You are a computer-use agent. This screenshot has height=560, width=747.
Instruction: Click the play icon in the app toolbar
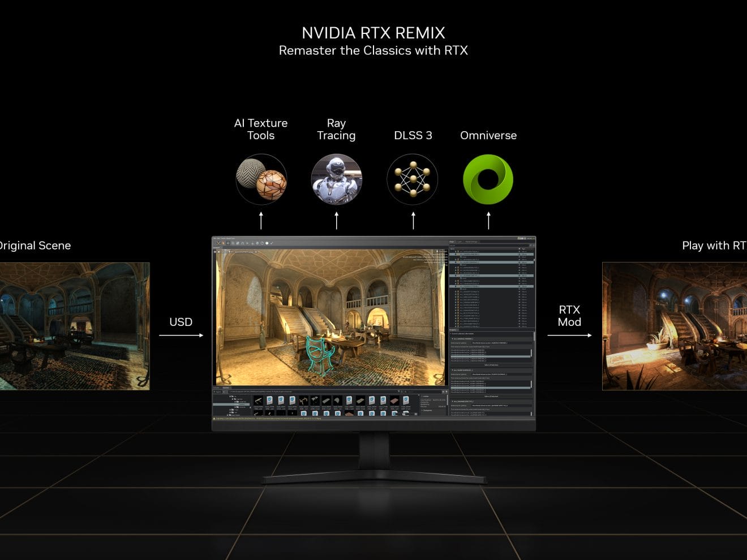point(247,243)
